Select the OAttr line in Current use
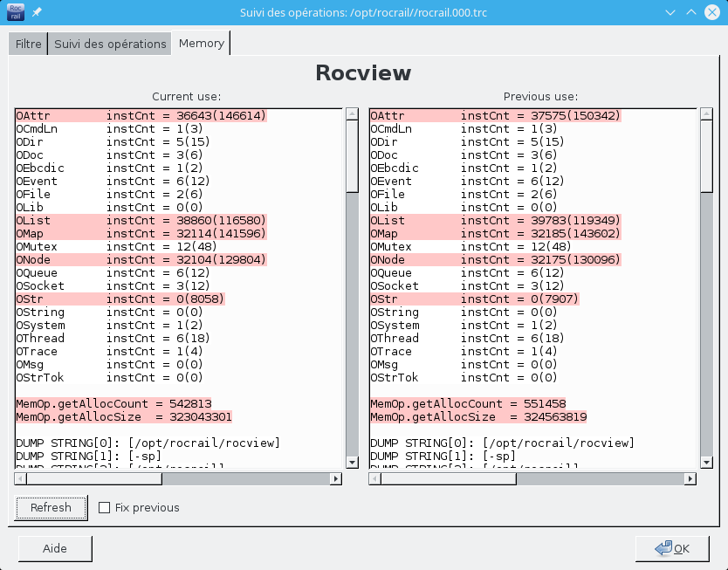728x570 pixels. (x=141, y=115)
